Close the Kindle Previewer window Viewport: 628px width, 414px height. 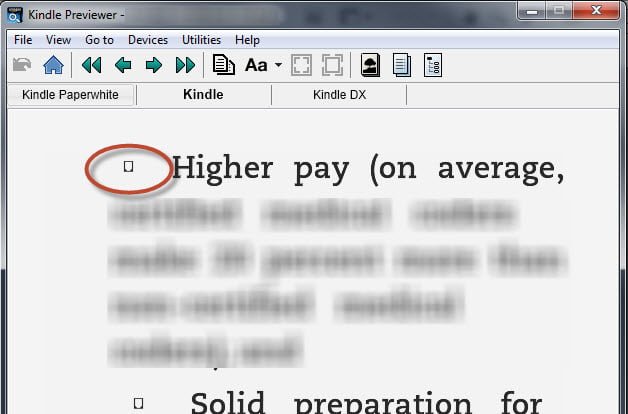596,11
